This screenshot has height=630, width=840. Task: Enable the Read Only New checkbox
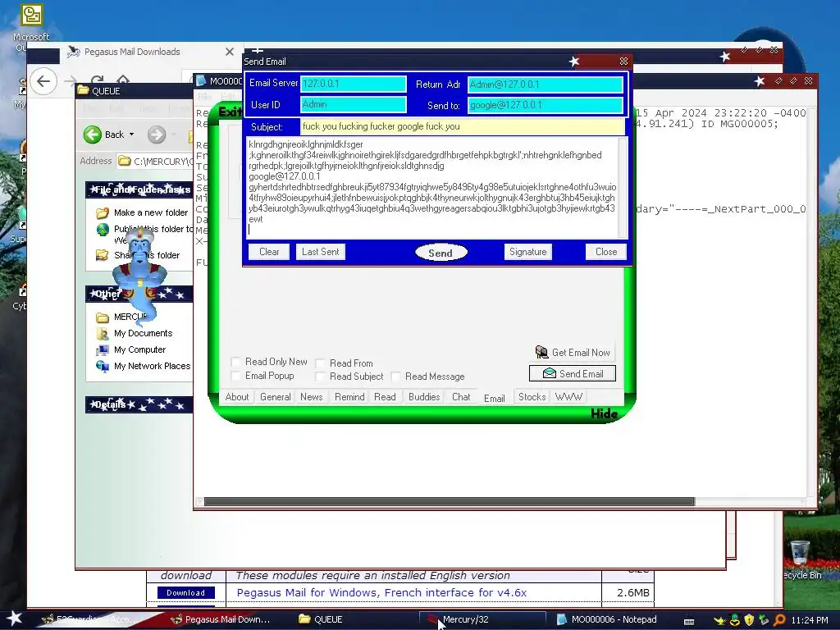(x=235, y=362)
